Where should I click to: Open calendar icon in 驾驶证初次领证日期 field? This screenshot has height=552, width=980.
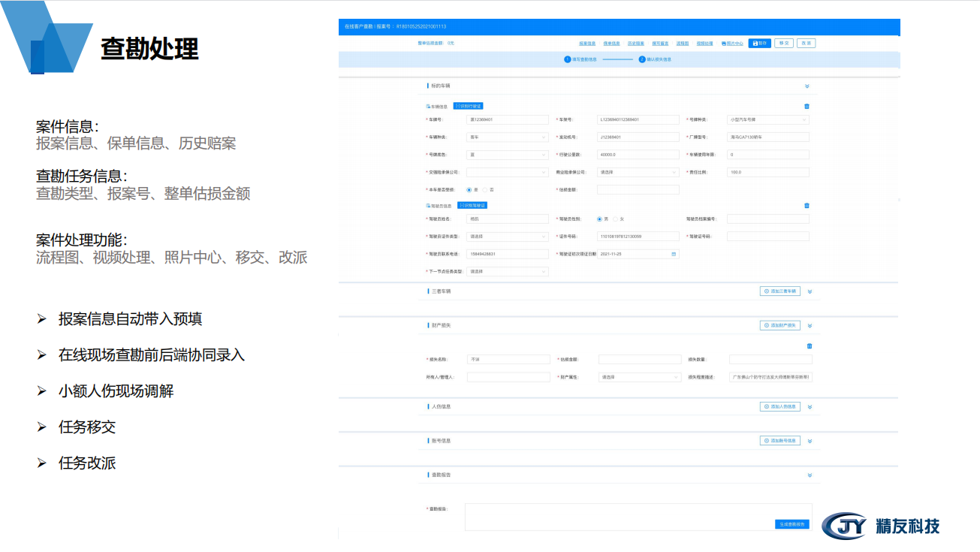coord(674,254)
